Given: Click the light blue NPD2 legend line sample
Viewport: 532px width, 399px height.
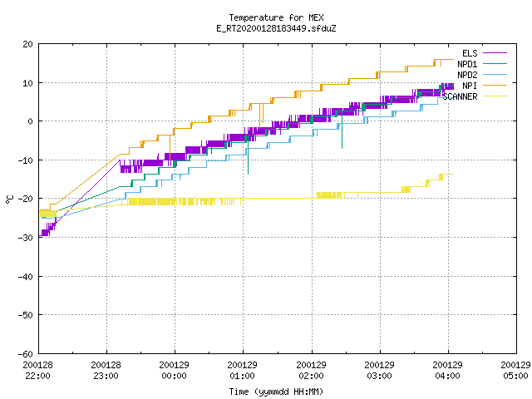Looking at the screenshot, I should click(495, 74).
